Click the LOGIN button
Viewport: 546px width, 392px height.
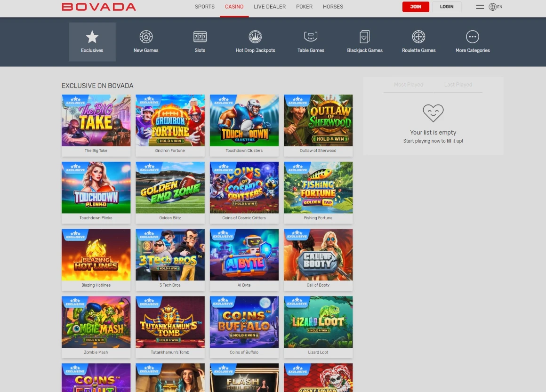pos(446,7)
